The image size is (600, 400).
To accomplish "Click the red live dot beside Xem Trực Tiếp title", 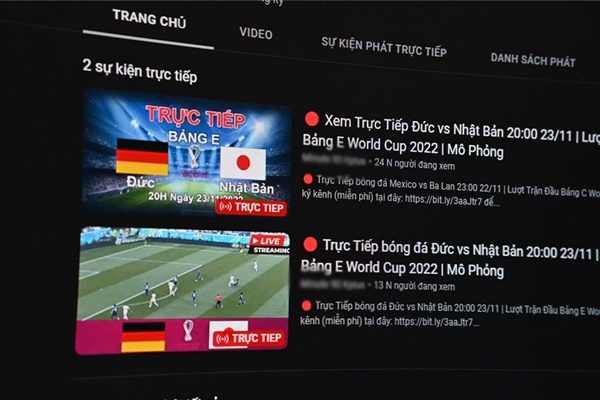I will [312, 119].
